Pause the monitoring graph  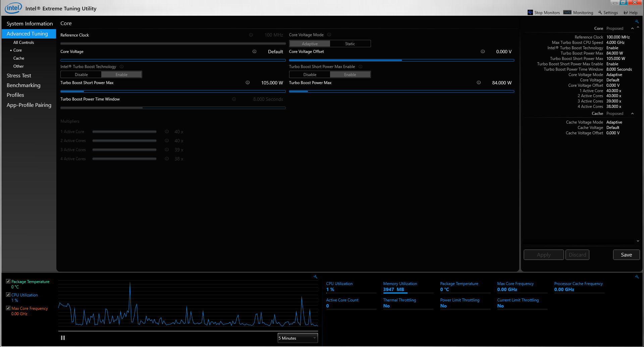[x=63, y=338]
